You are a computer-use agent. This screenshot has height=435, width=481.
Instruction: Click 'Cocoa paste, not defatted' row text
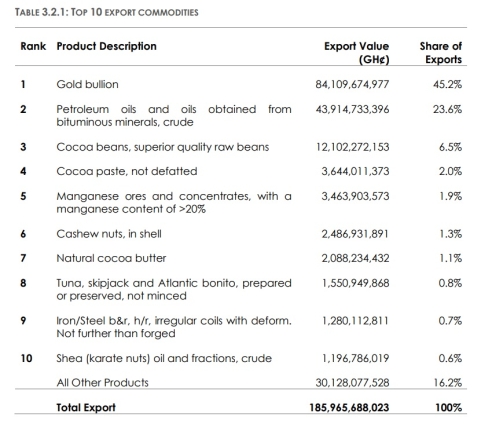click(x=127, y=171)
